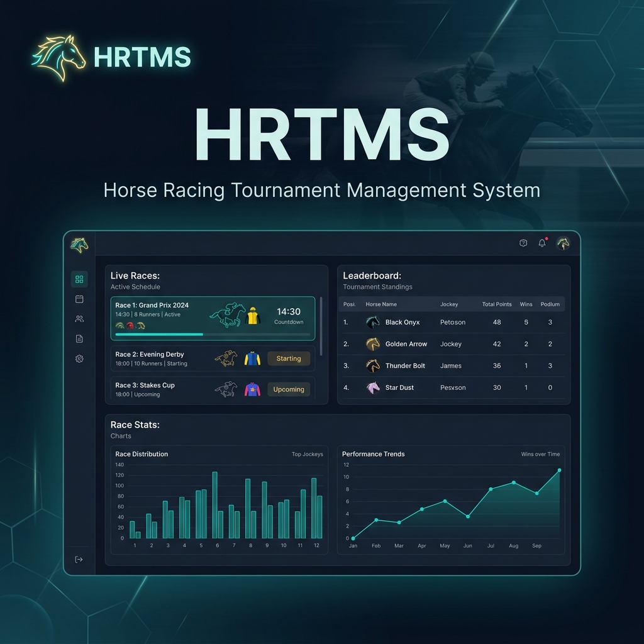Select the Thunder Bolt horse name
The width and height of the screenshot is (644, 644).
point(405,366)
